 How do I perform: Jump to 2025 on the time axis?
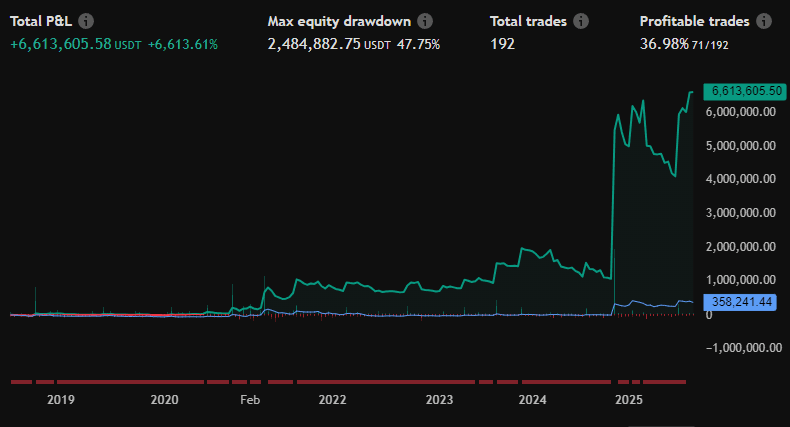pos(628,400)
